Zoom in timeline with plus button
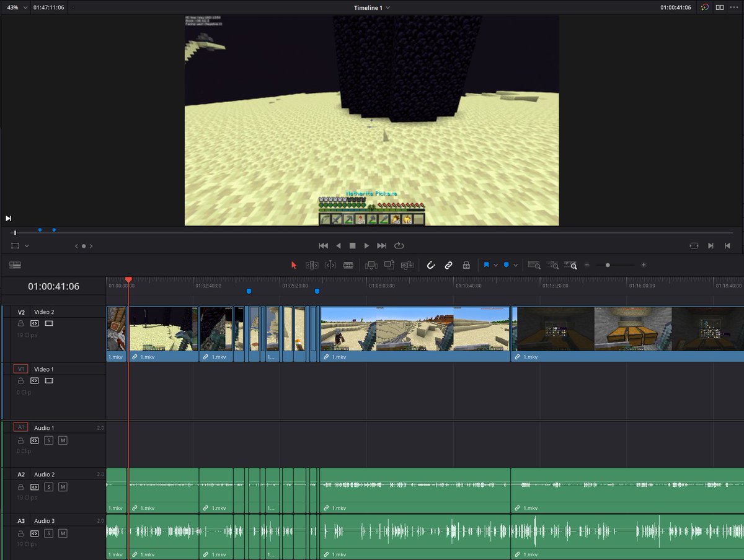 644,265
